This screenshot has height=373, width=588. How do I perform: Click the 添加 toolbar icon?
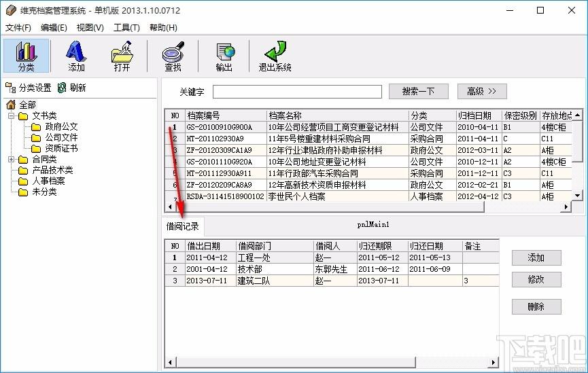point(76,56)
